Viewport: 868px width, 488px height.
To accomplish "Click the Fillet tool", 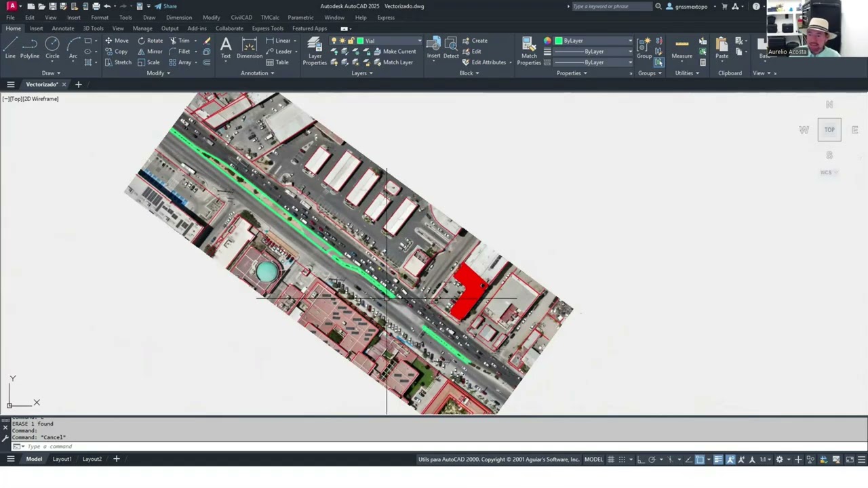I will (x=180, y=52).
